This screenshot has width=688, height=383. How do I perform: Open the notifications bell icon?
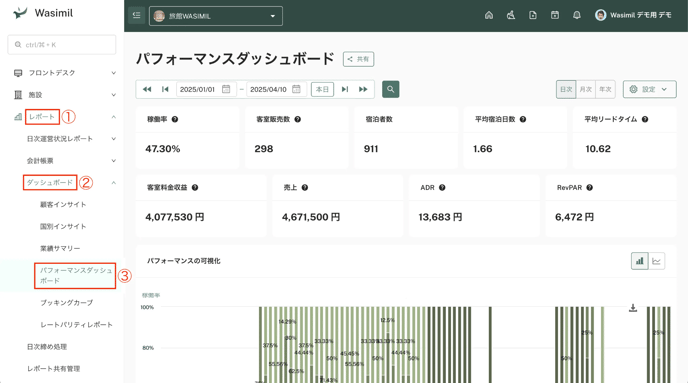click(x=577, y=15)
